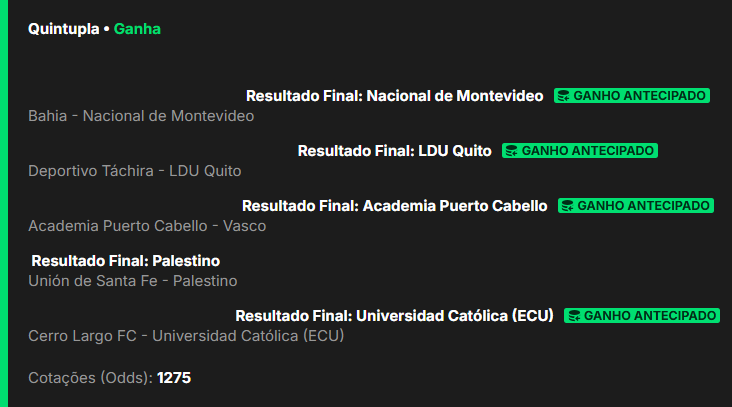Viewport: 732px width, 407px height.
Task: Open the Cerro Largo FC - Universidad Católica match
Action: (186, 336)
